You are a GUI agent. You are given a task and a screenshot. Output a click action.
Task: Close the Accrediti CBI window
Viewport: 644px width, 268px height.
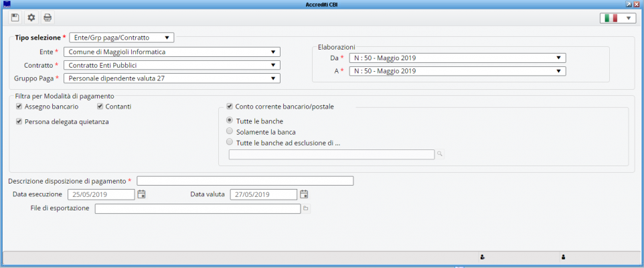tap(637, 4)
